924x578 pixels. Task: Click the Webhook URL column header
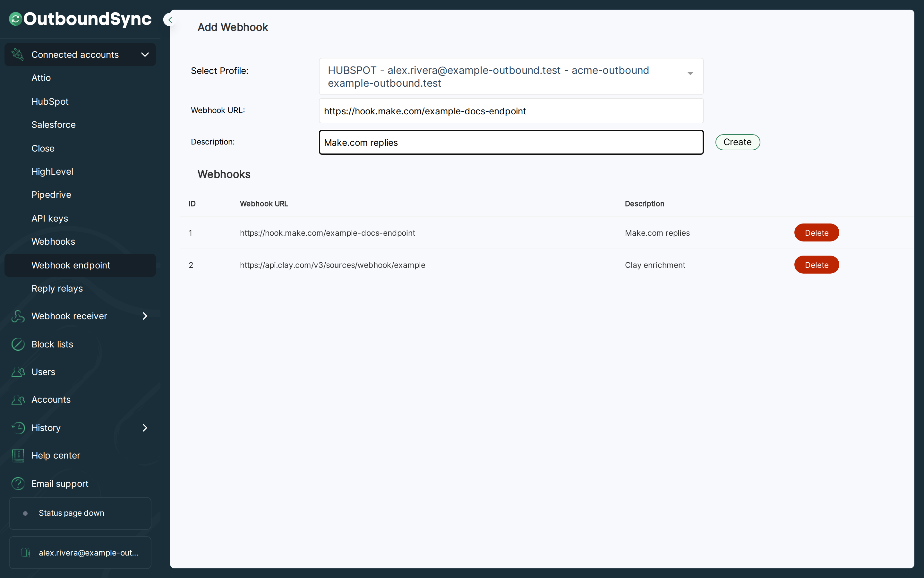click(264, 204)
